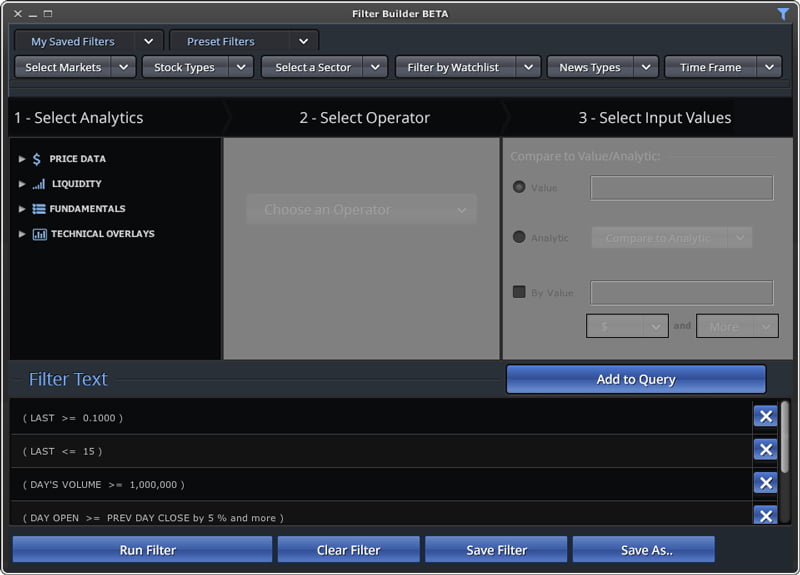Expand the Price Data tree node
The height and width of the screenshot is (575, 800).
point(22,159)
